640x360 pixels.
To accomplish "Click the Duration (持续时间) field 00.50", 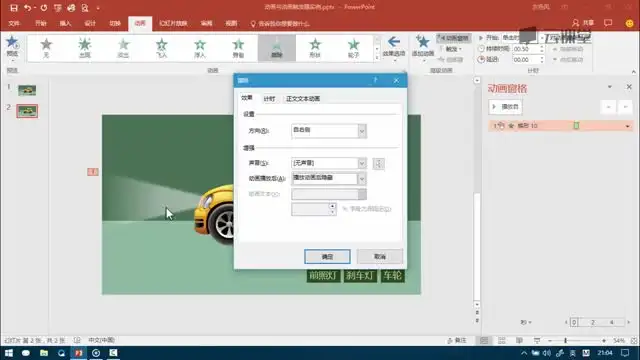I will [x=526, y=49].
